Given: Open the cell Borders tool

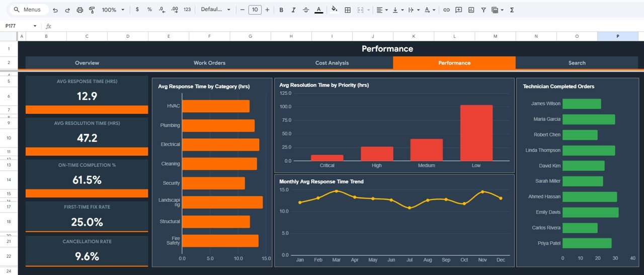Looking at the screenshot, I should (x=348, y=10).
